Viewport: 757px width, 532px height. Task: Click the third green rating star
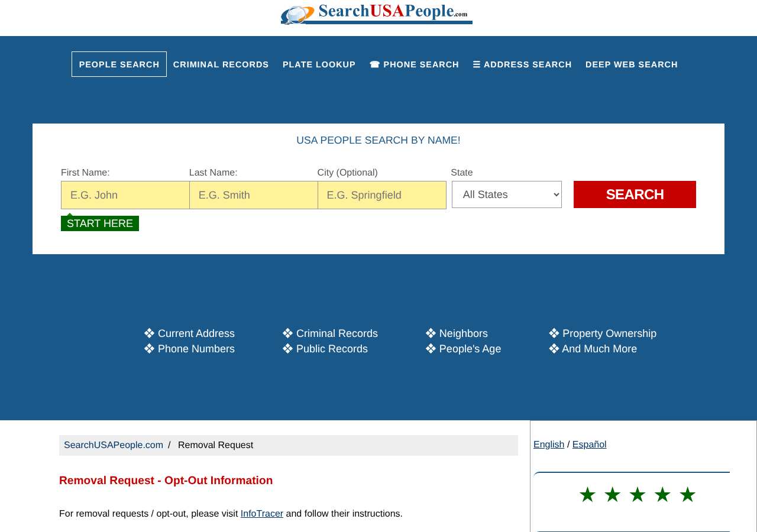[x=638, y=495]
